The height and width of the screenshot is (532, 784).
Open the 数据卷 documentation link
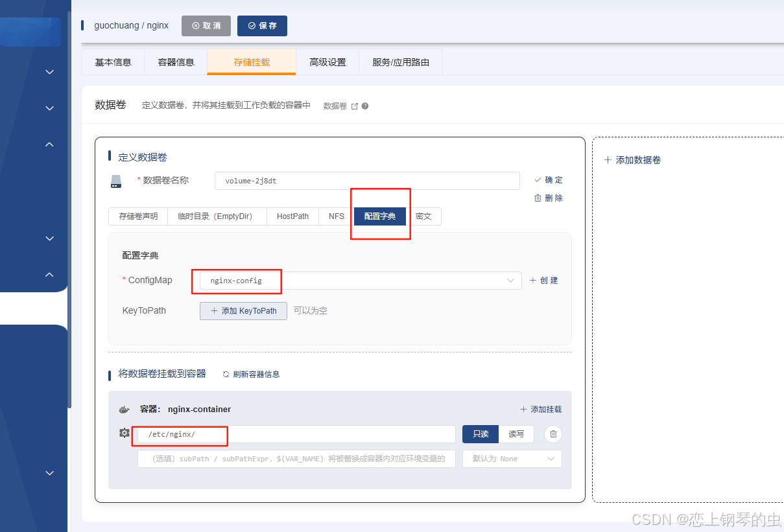point(340,106)
